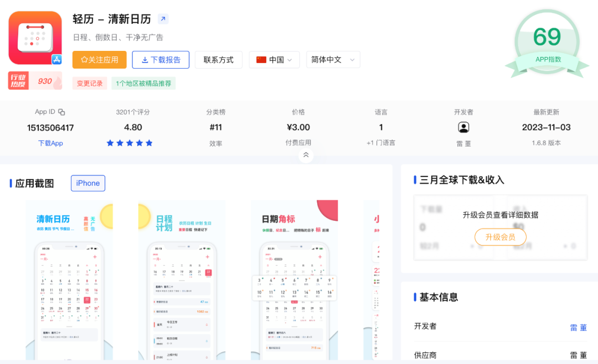The height and width of the screenshot is (364, 598).
Task: Click 下载App link
Action: 50,143
